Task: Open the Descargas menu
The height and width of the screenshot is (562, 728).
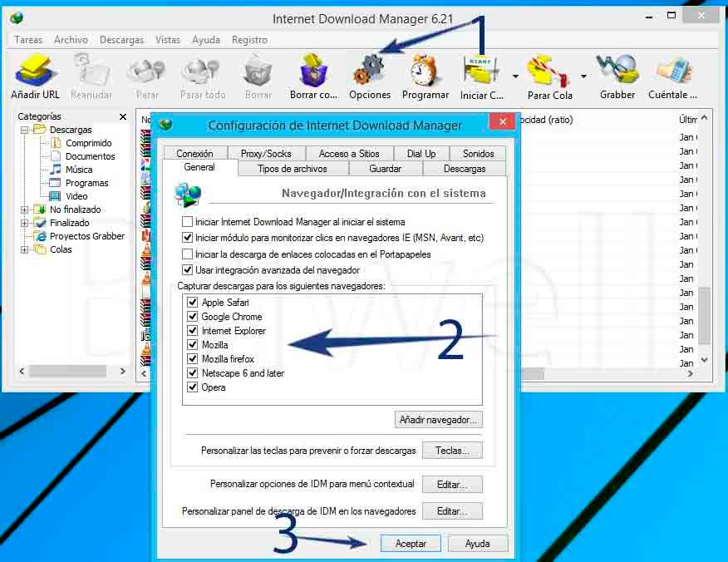Action: pos(121,40)
